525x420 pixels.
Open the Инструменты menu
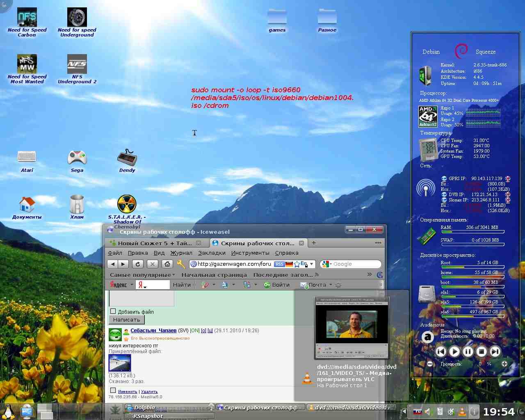(x=250, y=253)
